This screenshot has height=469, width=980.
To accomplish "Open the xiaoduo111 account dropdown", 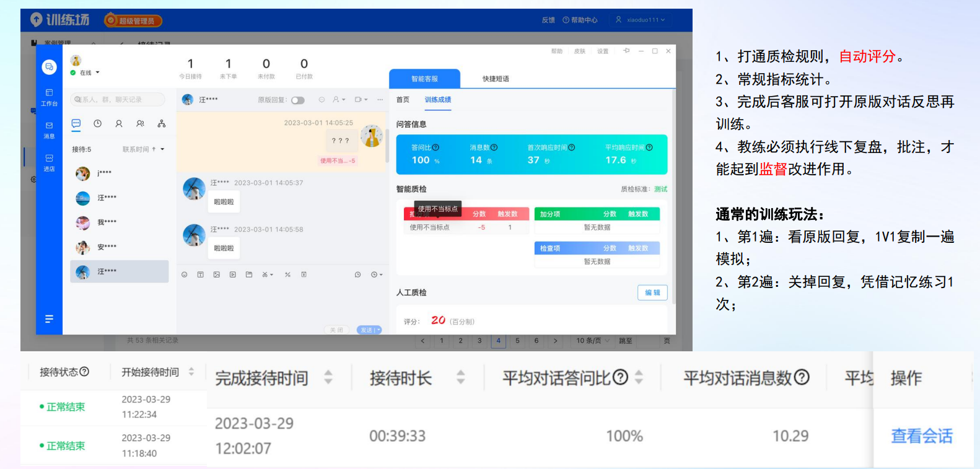I will pyautogui.click(x=641, y=20).
